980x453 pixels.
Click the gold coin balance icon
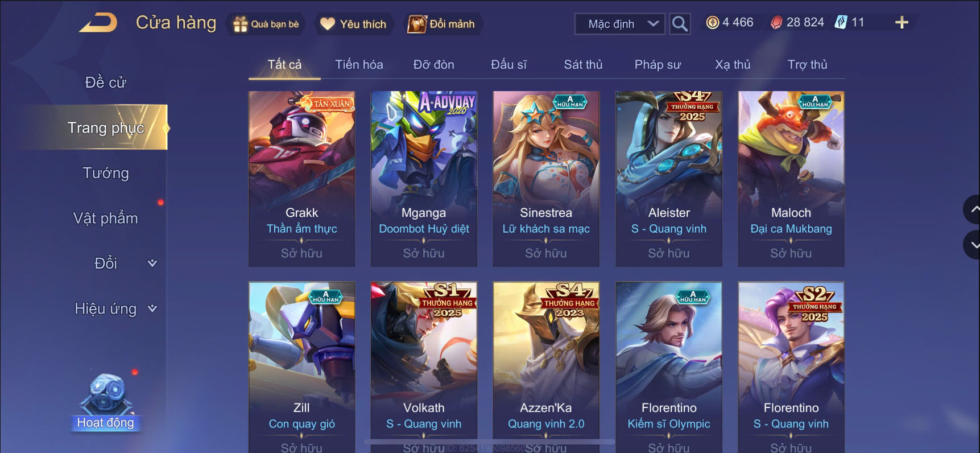tap(712, 23)
